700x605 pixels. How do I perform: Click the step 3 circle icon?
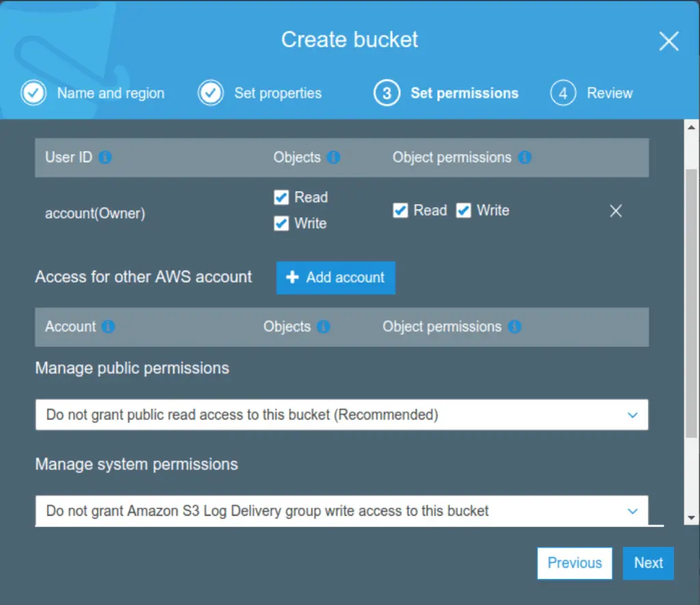(387, 93)
